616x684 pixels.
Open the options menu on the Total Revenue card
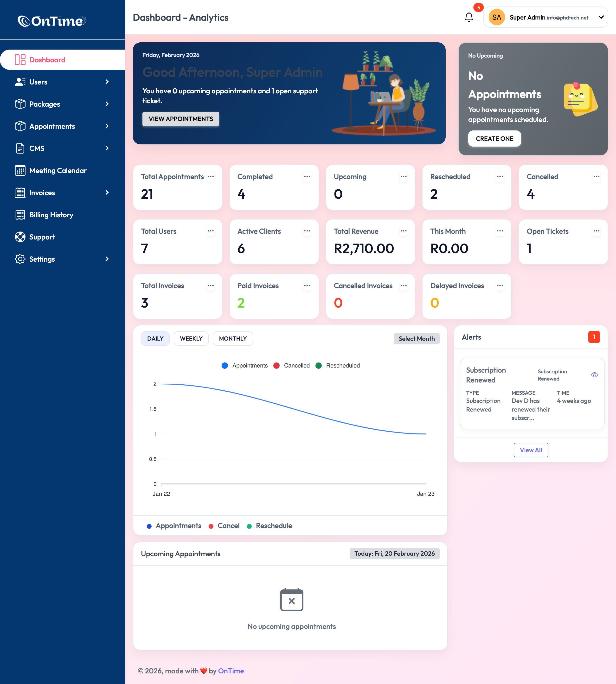404,231
